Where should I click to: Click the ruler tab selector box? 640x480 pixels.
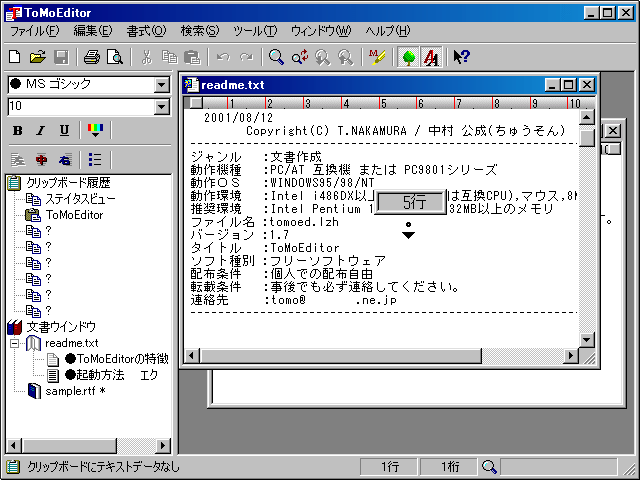(196, 103)
